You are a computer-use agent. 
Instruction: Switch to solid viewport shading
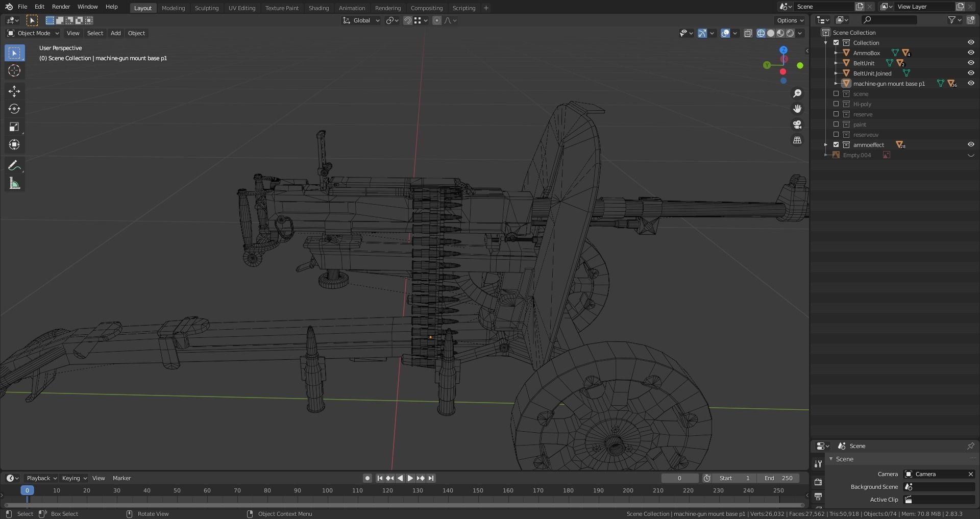771,33
